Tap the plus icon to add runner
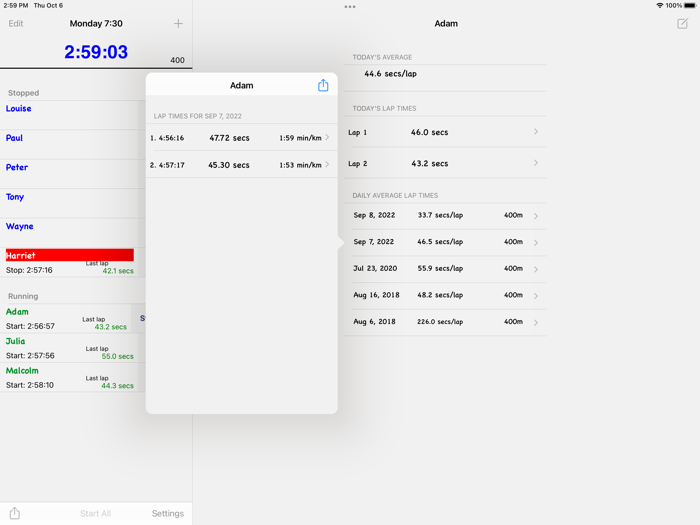 tap(178, 23)
